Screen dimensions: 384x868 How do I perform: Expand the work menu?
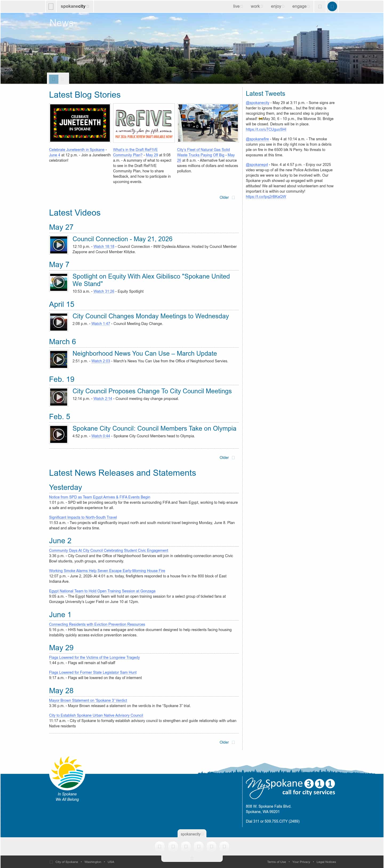coord(257,6)
